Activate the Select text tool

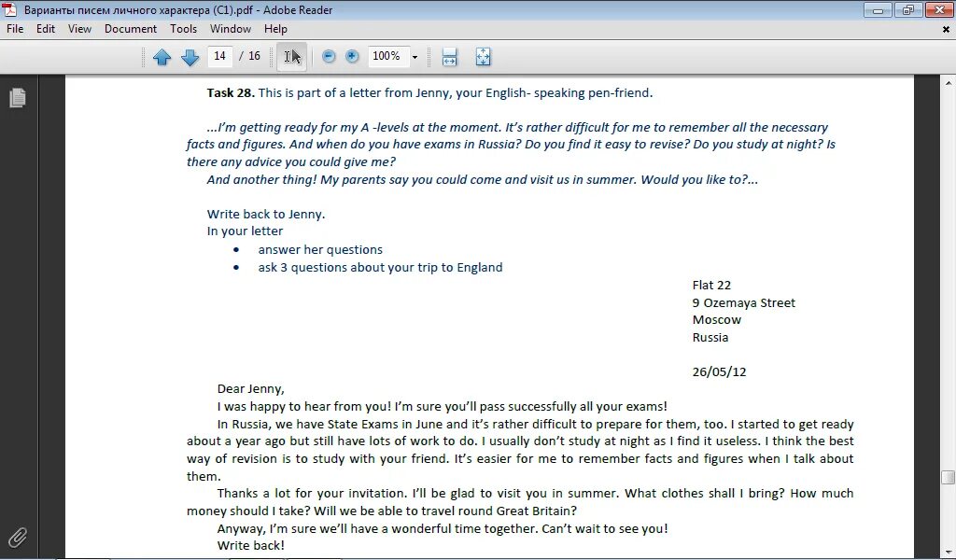(x=292, y=57)
